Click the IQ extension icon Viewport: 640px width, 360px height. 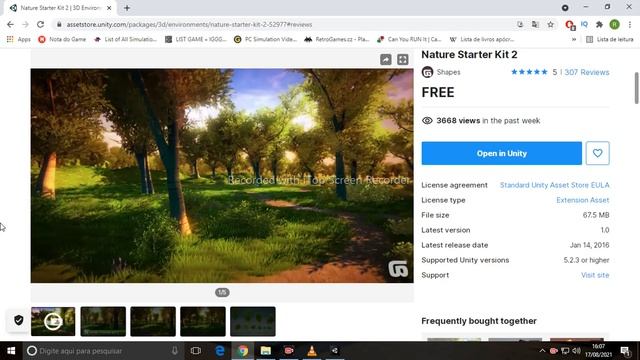point(584,24)
